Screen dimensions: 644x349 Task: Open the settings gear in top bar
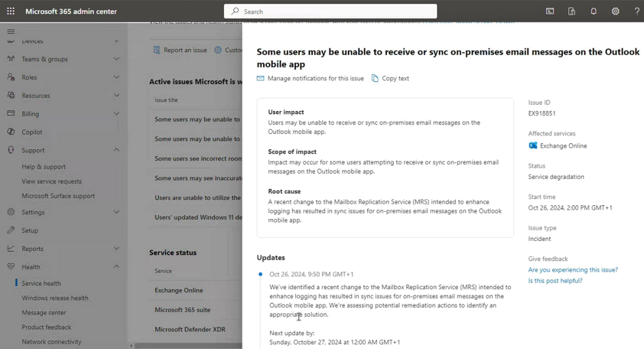tap(615, 11)
